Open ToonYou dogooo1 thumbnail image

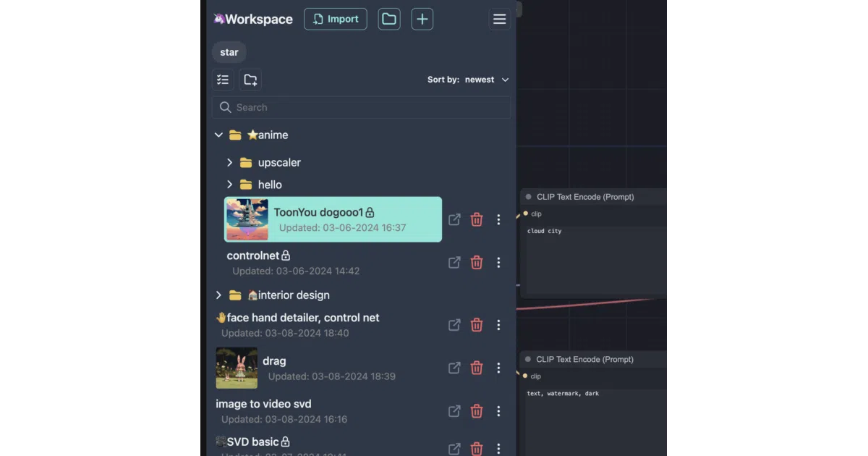[247, 219]
